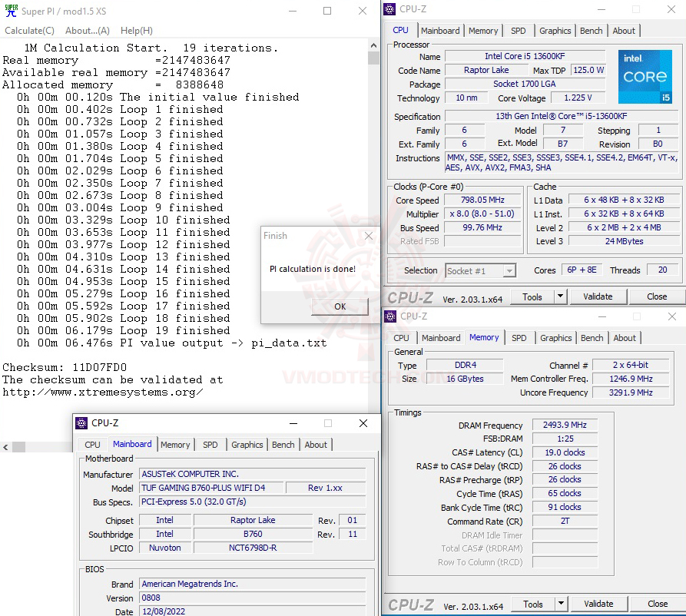The image size is (686, 616).
Task: Select Mainboard tab in top CPU-Z window
Action: pos(440,31)
